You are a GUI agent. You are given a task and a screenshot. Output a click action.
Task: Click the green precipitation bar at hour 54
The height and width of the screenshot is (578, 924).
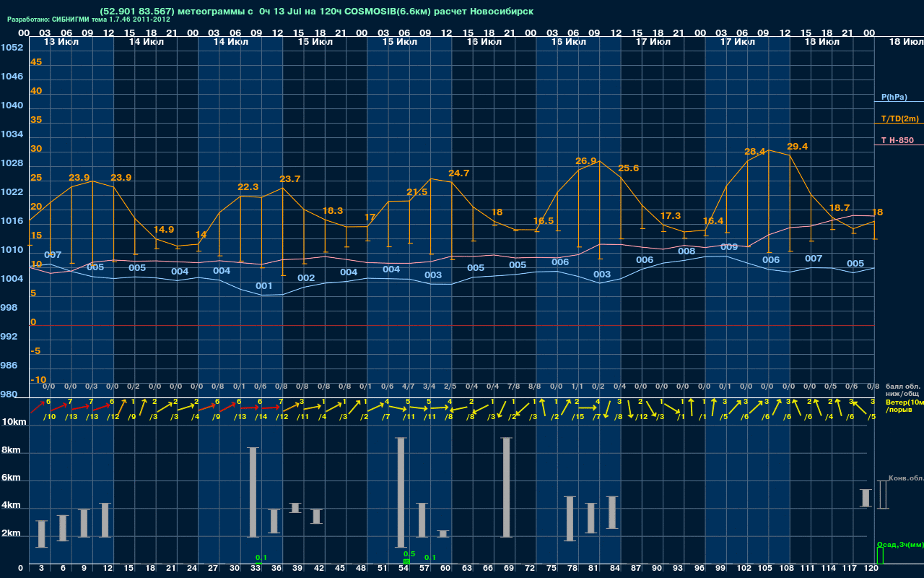click(406, 561)
